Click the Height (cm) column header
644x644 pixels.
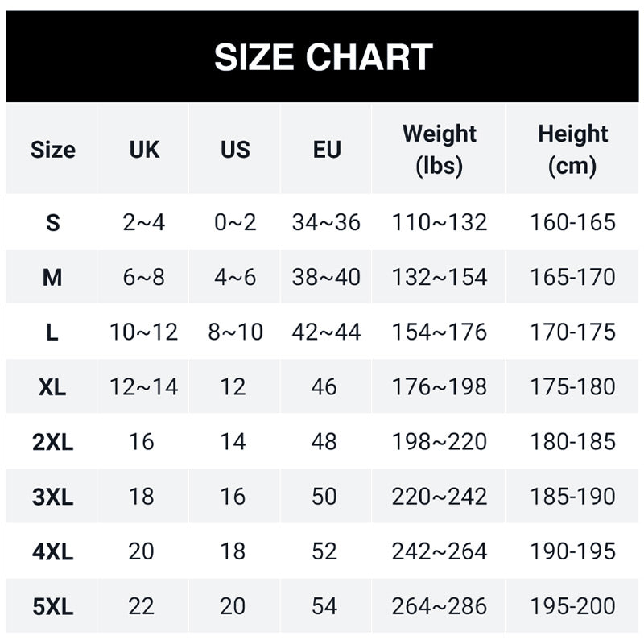[572, 150]
